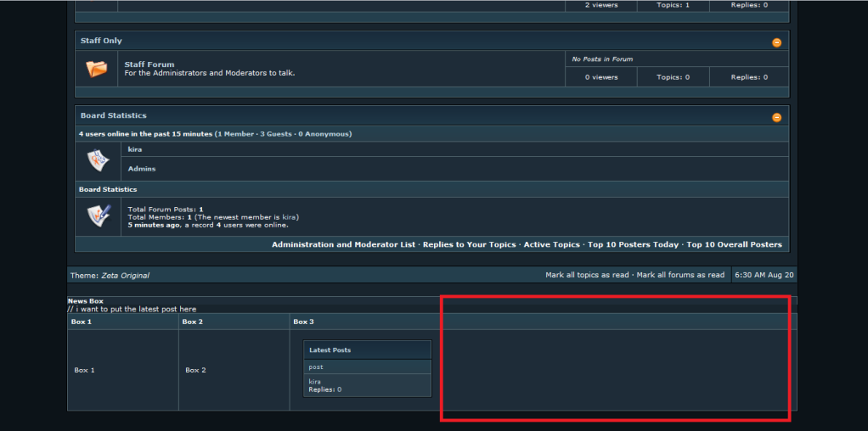The height and width of the screenshot is (431, 868).
Task: Go to Replies to Your Topics
Action: coord(469,244)
